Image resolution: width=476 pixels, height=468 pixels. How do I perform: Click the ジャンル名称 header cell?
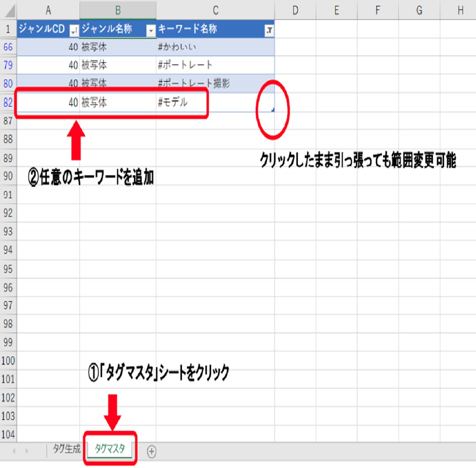tap(118, 29)
